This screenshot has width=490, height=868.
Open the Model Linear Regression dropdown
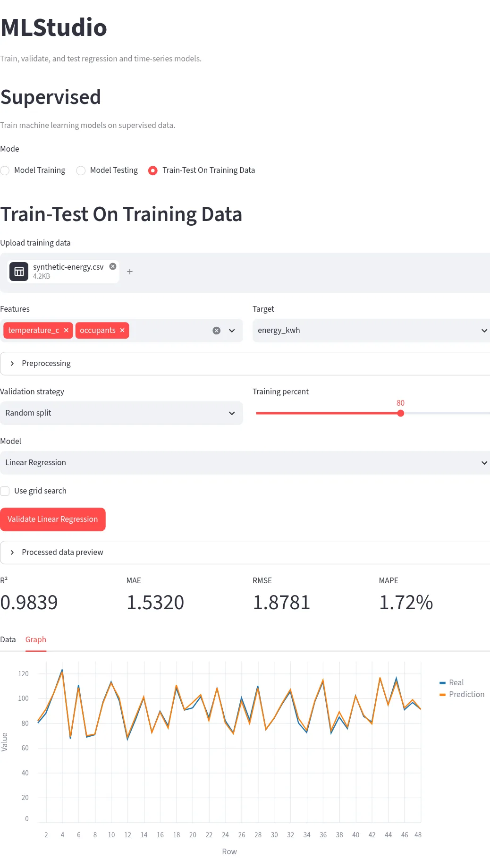pos(245,463)
